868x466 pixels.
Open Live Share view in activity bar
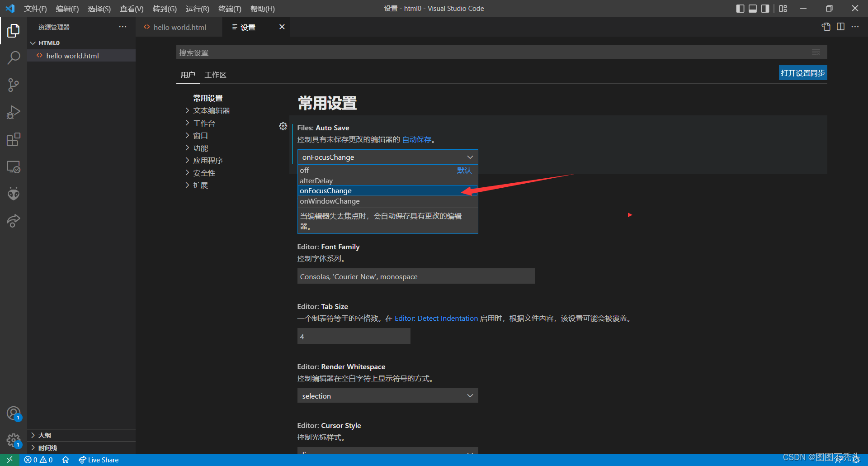(x=14, y=221)
